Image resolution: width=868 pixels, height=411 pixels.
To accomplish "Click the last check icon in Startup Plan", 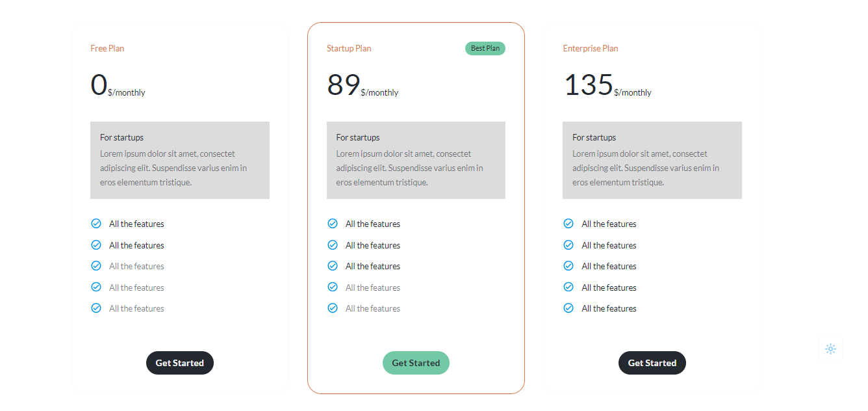I will click(x=333, y=308).
